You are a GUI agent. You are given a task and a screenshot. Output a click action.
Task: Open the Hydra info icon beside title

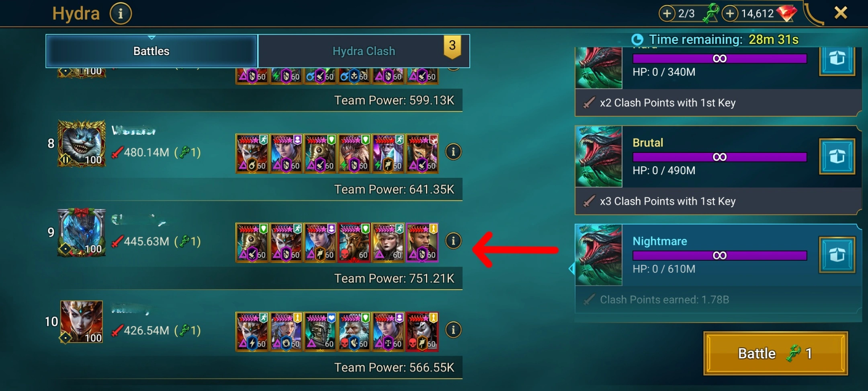pos(121,14)
